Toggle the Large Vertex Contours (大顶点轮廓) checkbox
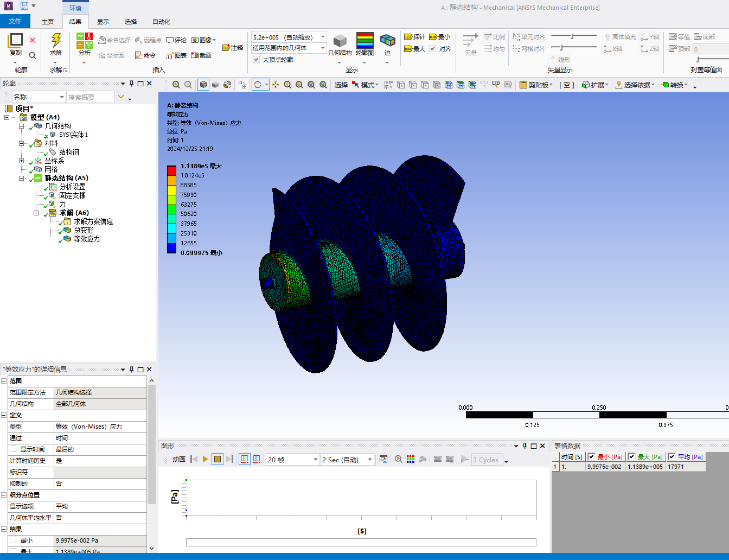 coord(257,60)
